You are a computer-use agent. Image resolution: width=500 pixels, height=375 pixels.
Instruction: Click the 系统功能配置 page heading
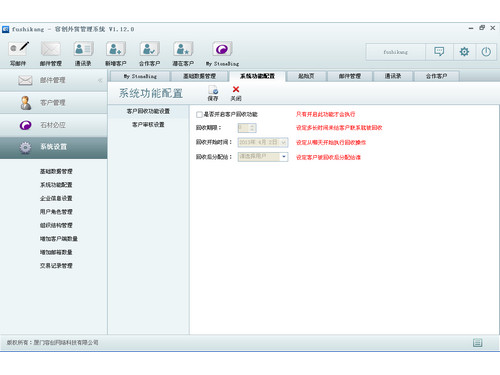tap(151, 93)
